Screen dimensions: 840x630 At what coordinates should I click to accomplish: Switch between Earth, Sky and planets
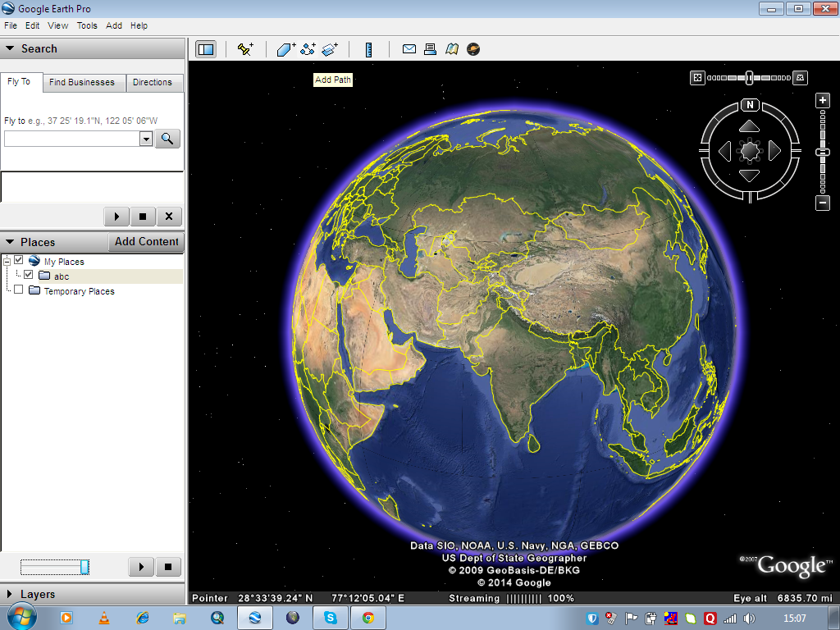[472, 48]
